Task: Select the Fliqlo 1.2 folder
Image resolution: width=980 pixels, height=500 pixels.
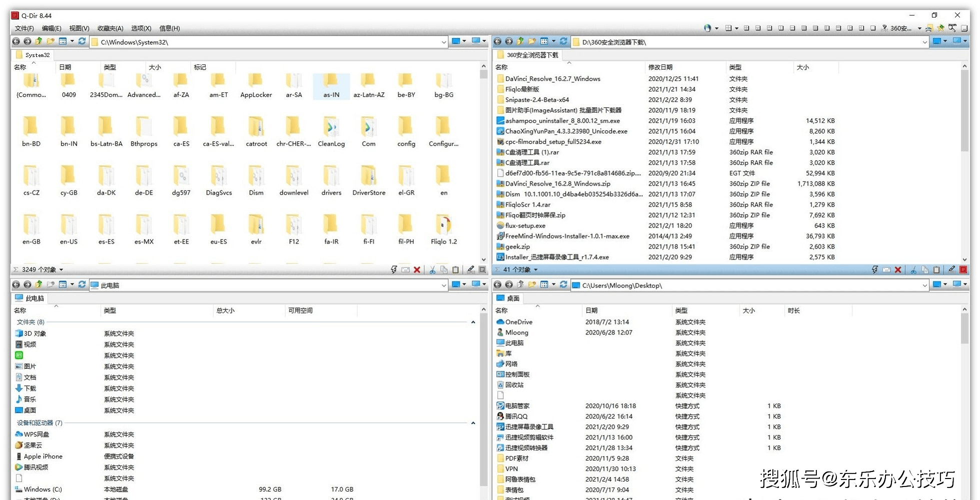Action: [x=444, y=229]
